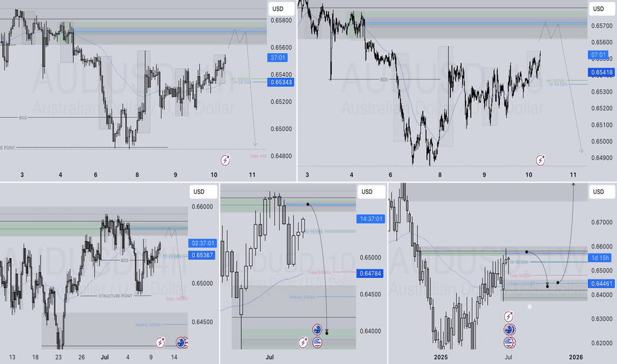Click Australian flag icon on weekly 1d 15h chart
The height and width of the screenshot is (364, 617).
point(510,330)
